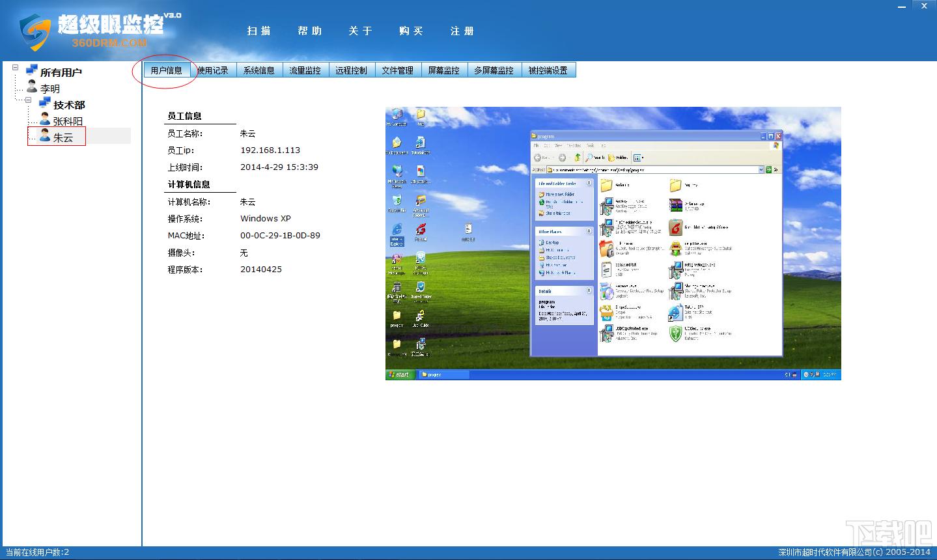Open the 流量监控 tab
Viewport: 937px width, 560px height.
click(305, 70)
